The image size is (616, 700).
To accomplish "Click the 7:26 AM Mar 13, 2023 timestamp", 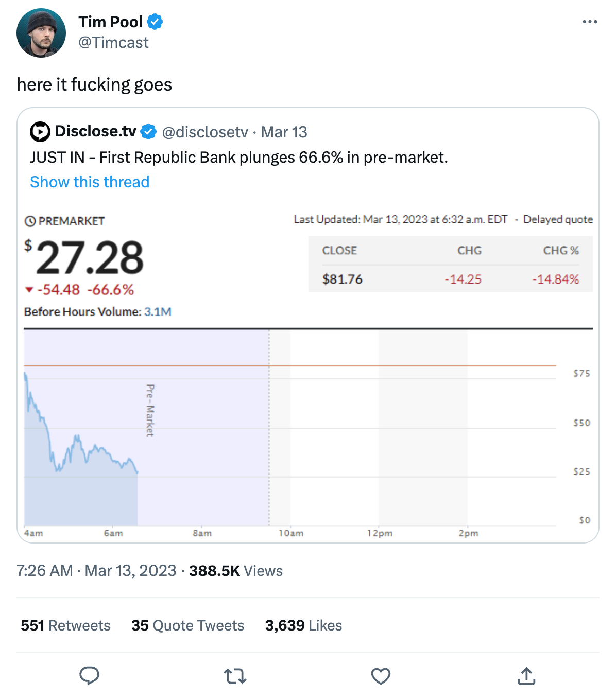I will pyautogui.click(x=96, y=571).
